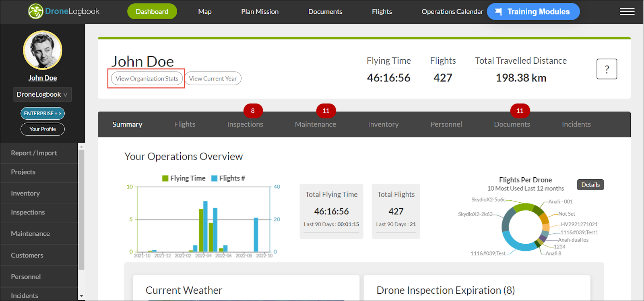The image size is (644, 301).
Task: Switch to the Maintenance tab
Action: point(316,125)
